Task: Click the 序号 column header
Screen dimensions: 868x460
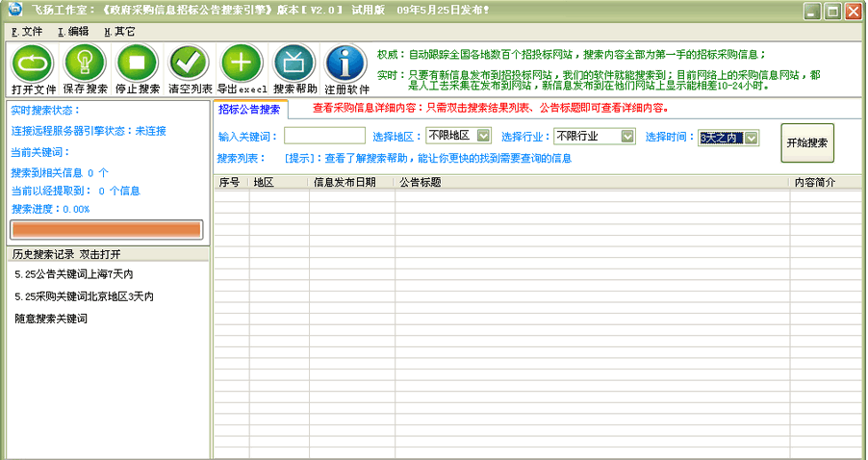Action: (232, 182)
